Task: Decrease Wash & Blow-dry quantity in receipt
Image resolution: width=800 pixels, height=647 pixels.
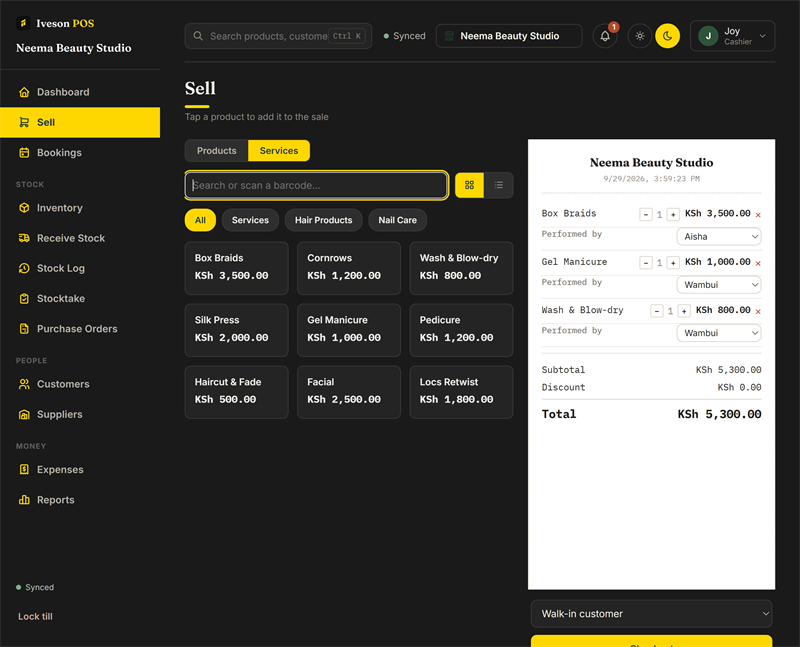Action: 657,311
